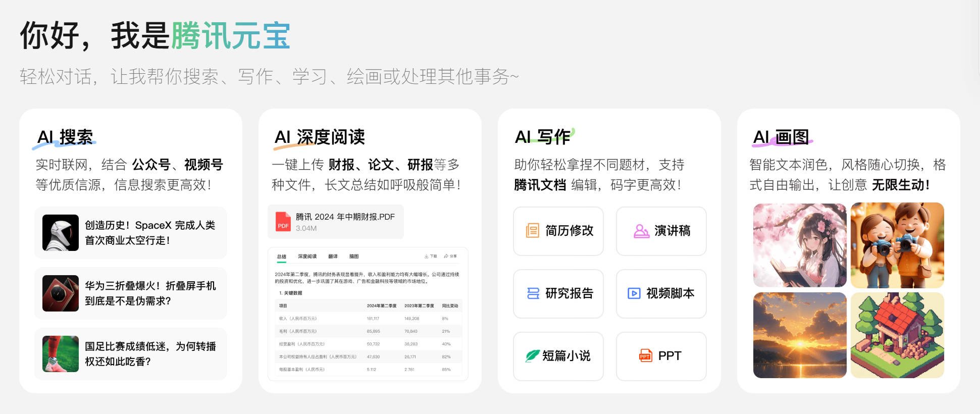Select the 每股基本盈利（人民币元）row label
The width and height of the screenshot is (980, 414).
pos(302,370)
